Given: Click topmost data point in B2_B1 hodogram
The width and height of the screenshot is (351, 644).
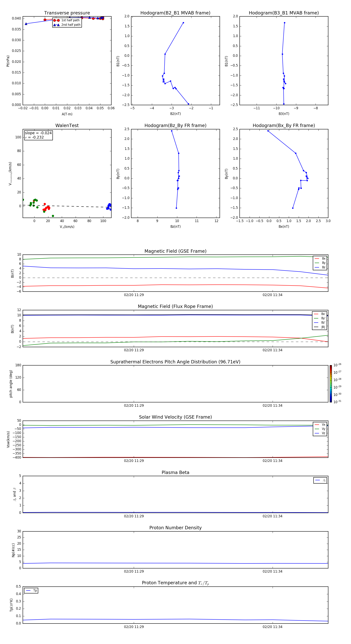Looking at the screenshot, I should (183, 23).
